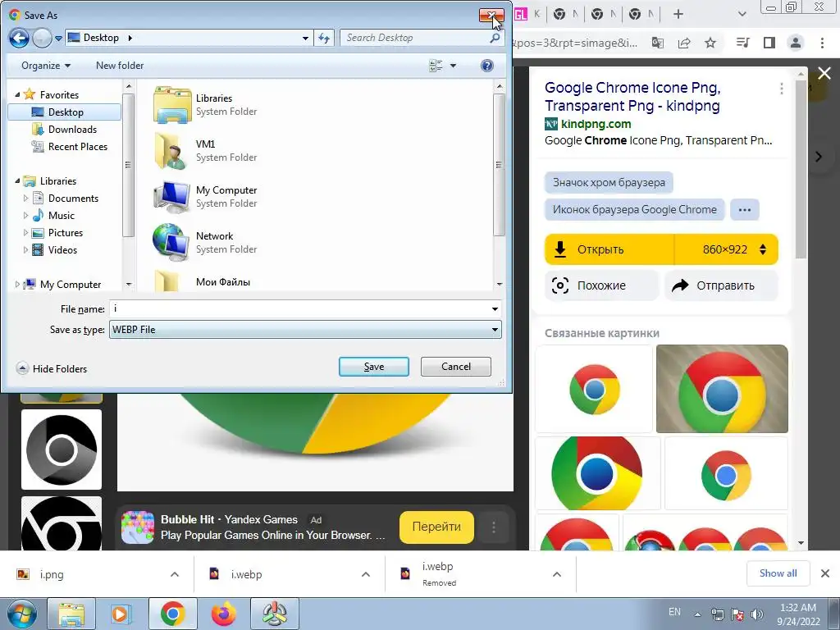
Task: Select the My Computer icon in file list
Action: (171, 197)
